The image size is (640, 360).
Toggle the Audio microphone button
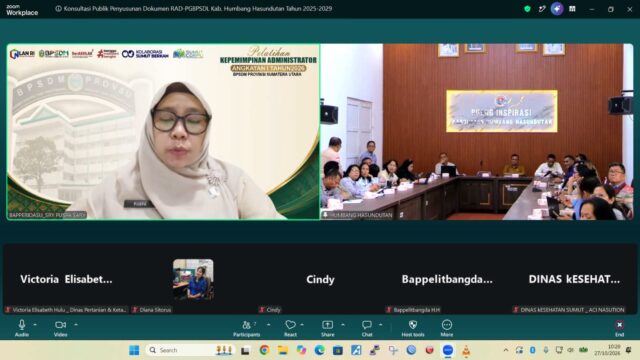[22, 328]
